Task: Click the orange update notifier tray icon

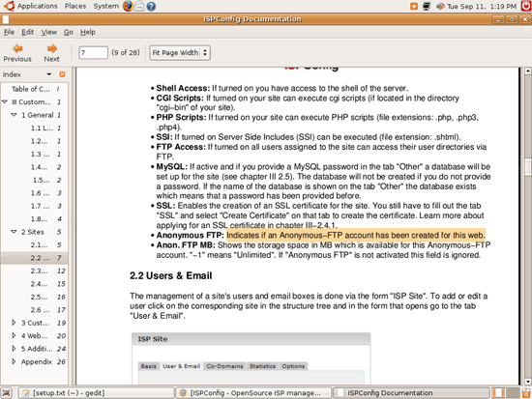Action: tap(414, 6)
